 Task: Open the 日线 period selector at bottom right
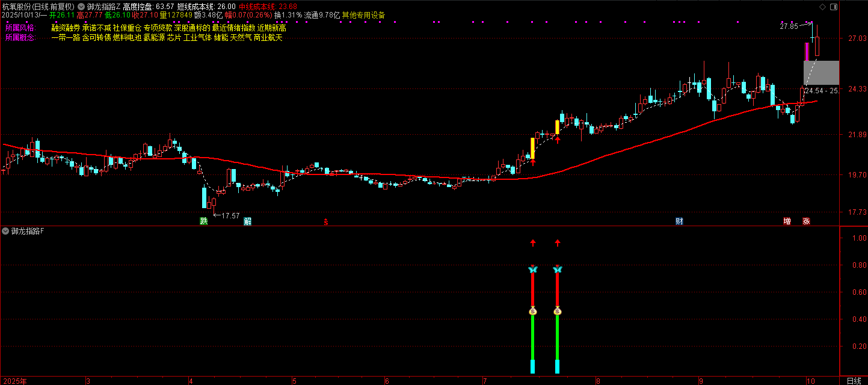point(854,381)
